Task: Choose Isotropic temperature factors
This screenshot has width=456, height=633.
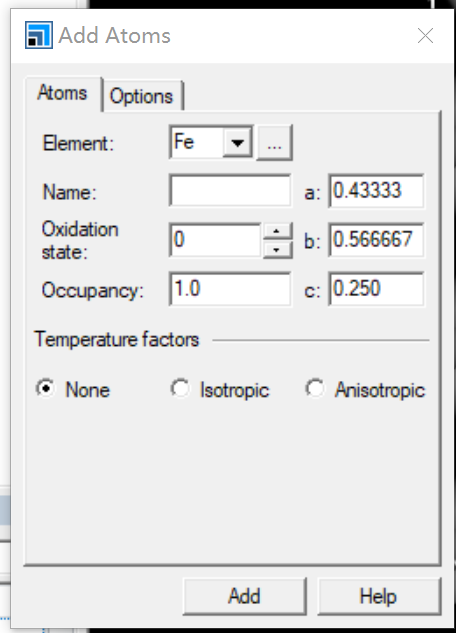Action: 220,390
